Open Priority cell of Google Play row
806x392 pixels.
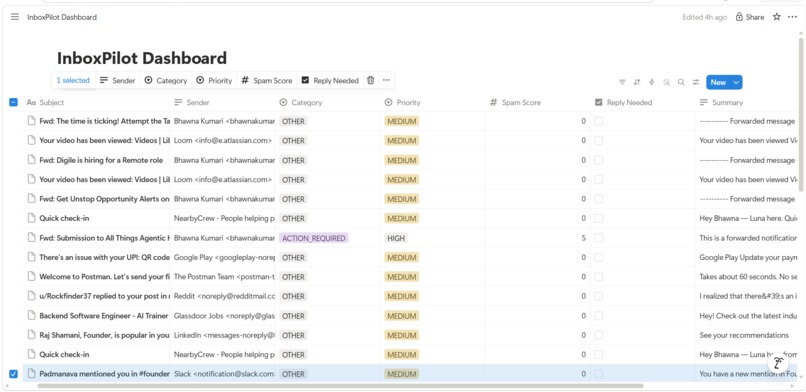[x=433, y=257]
